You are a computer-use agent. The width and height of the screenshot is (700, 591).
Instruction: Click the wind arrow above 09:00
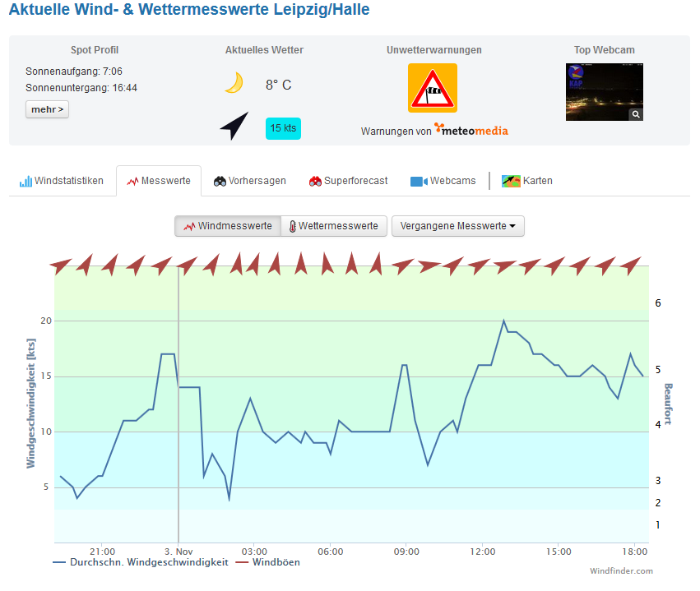[x=403, y=265]
